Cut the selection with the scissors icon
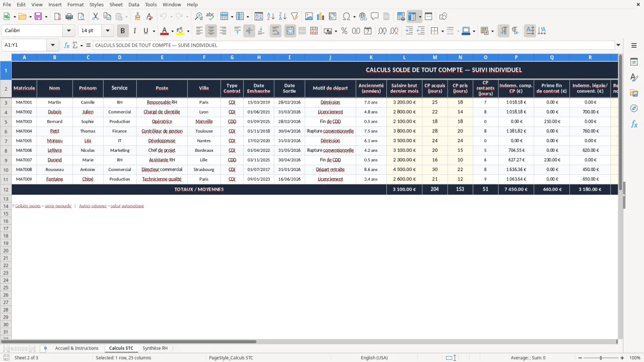Viewport: 644px width, 362px height. click(96, 17)
